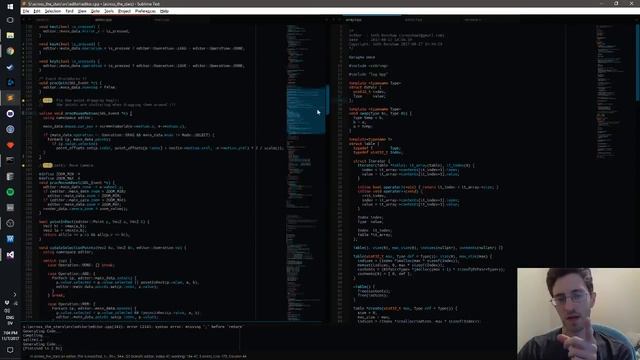Open the Selection menu
640x360 pixels.
[53, 11]
